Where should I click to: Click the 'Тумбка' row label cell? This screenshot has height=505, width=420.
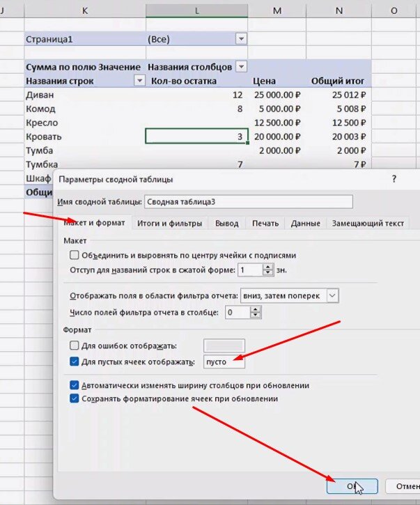(85, 164)
